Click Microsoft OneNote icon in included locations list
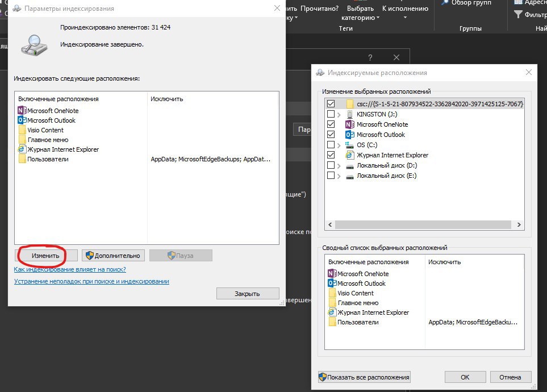The image size is (547, 392). (22, 110)
